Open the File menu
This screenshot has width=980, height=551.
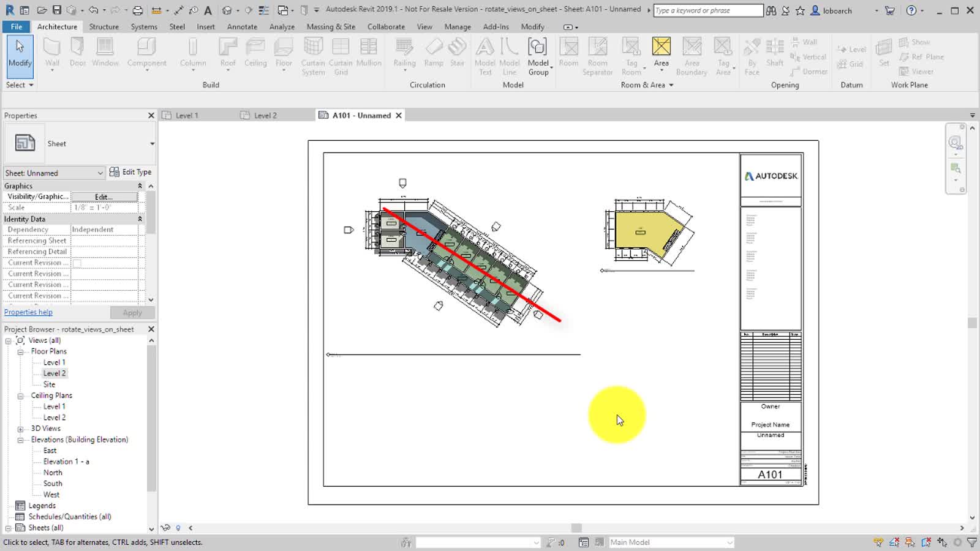pos(17,26)
